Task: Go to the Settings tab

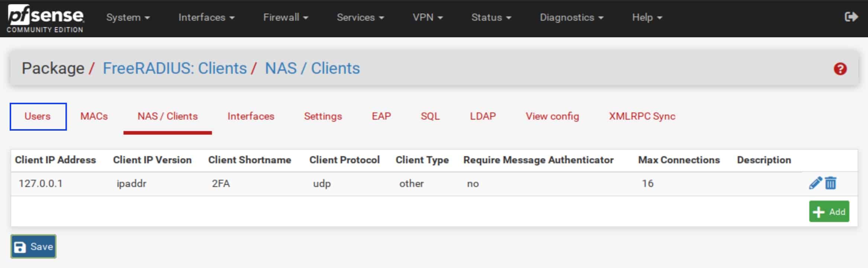Action: (323, 117)
